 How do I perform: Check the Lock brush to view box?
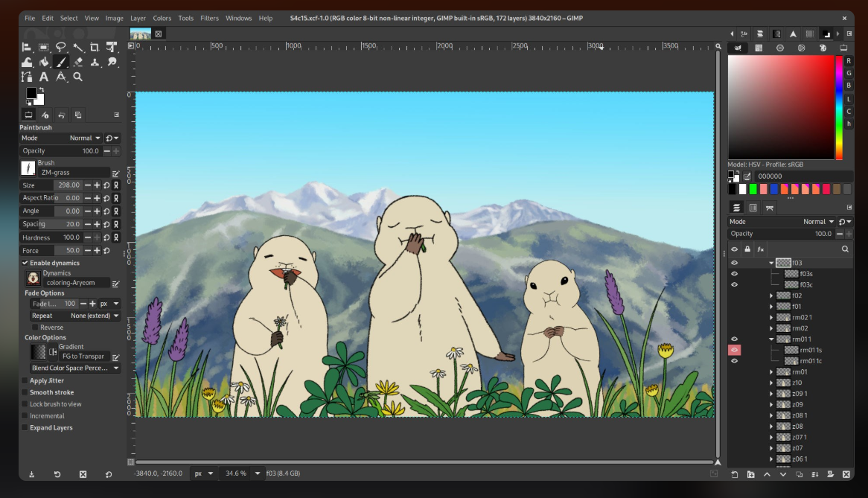[25, 404]
